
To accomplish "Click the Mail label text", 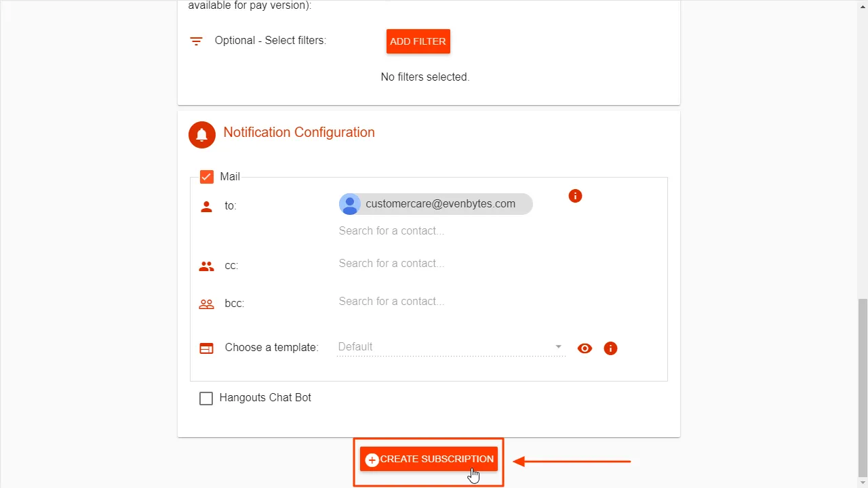I will (x=230, y=177).
